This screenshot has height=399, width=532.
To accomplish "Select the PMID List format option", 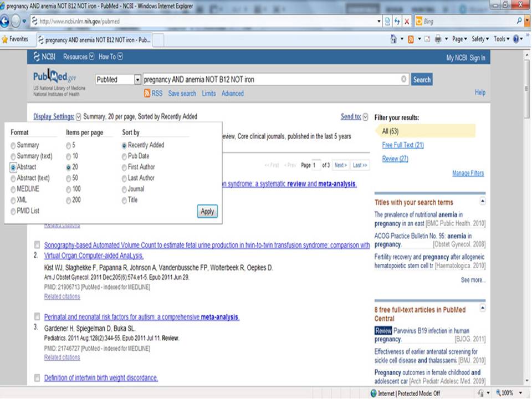I will click(x=13, y=211).
